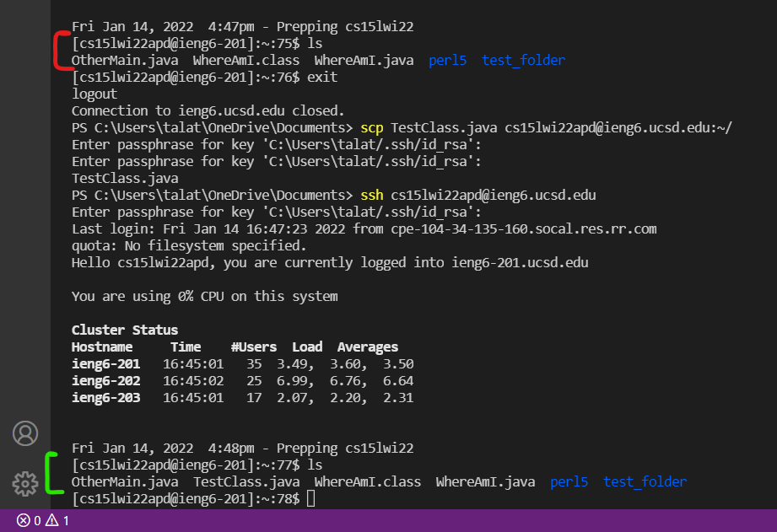
Task: Open the perl5 link in the latest ls output
Action: point(569,481)
